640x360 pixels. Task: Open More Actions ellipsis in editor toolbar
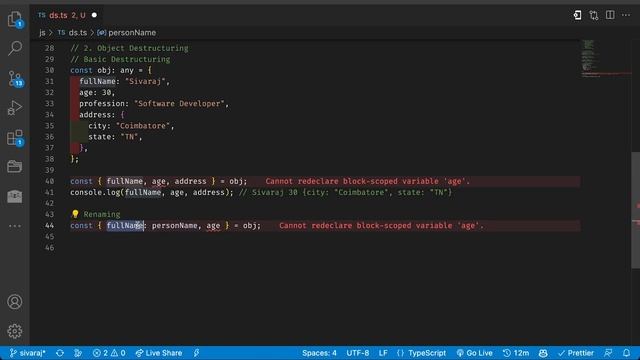pos(626,15)
